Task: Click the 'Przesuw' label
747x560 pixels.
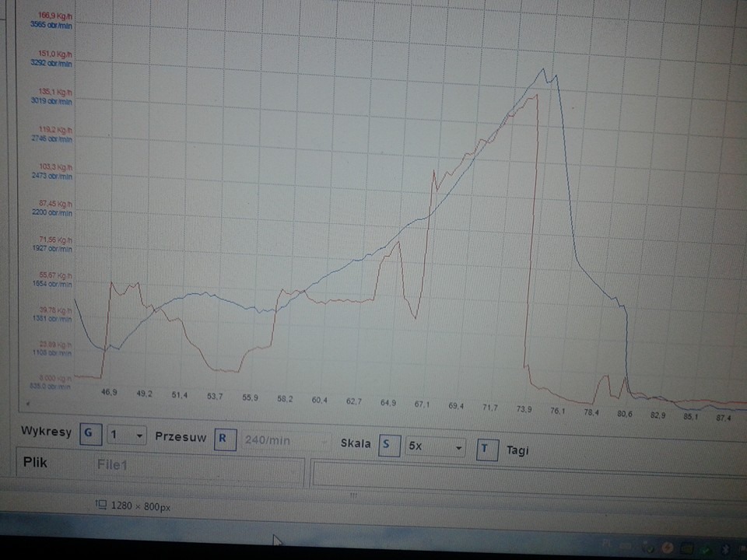Action: [181, 436]
